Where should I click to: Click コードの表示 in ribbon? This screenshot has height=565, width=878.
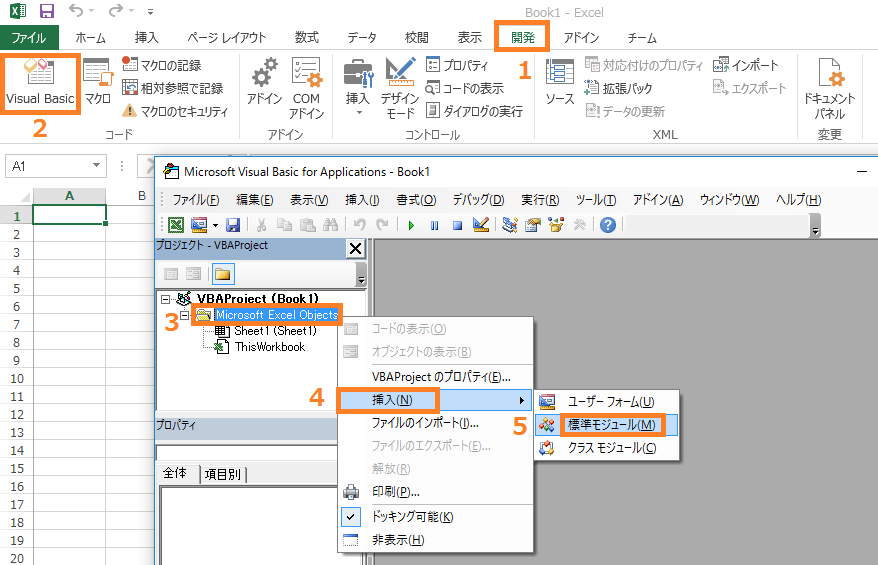pyautogui.click(x=464, y=88)
